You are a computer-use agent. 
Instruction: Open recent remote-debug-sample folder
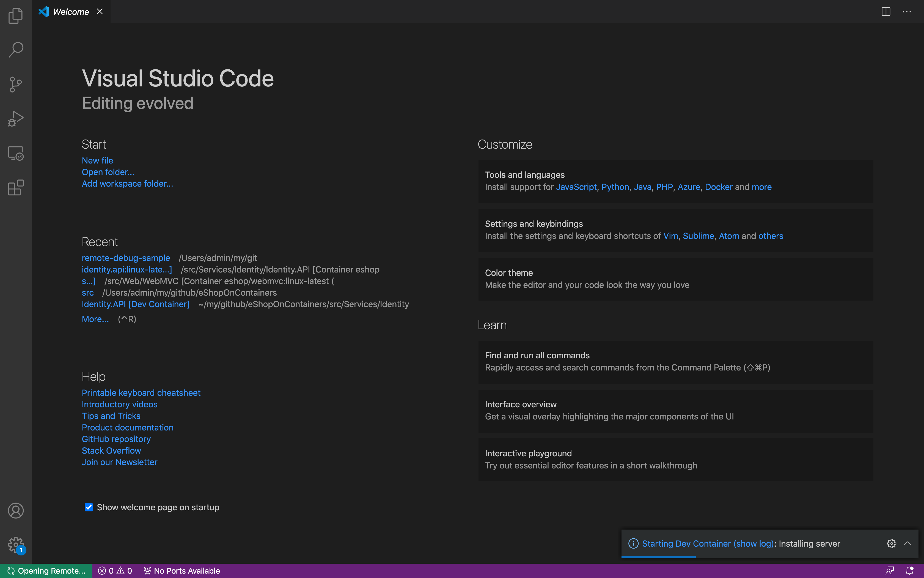pos(126,258)
